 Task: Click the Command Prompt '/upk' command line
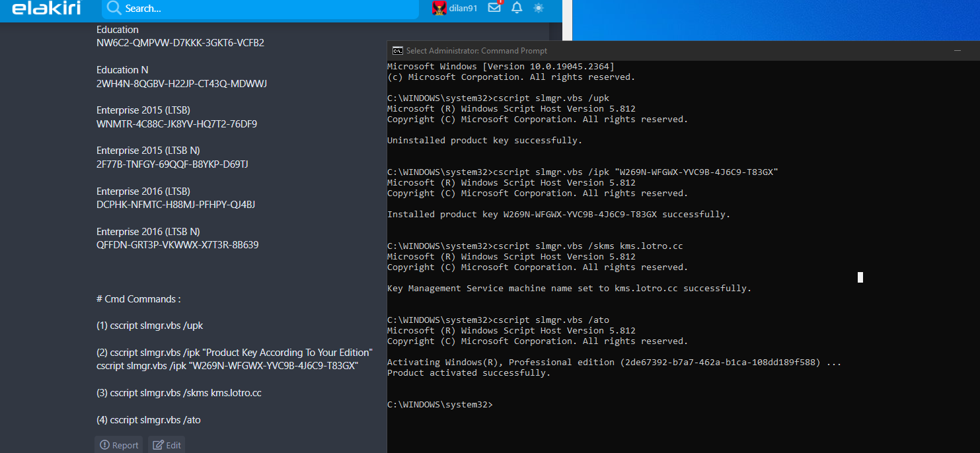pos(498,98)
